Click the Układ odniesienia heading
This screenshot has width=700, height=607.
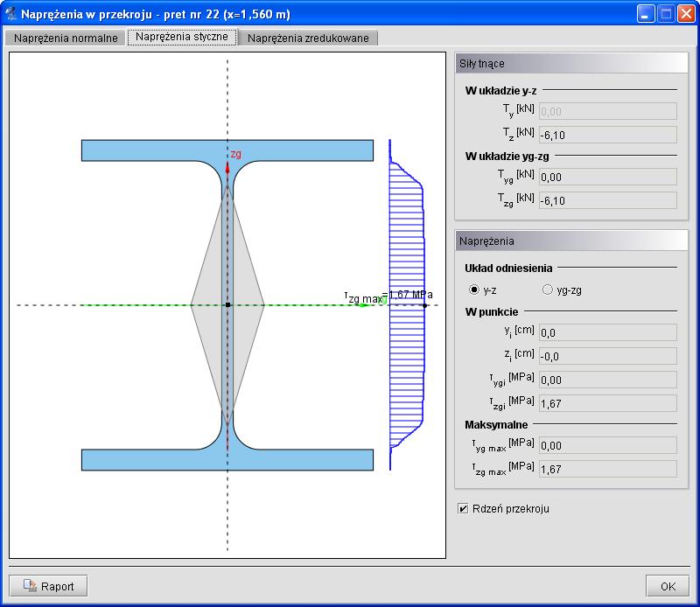508,269
